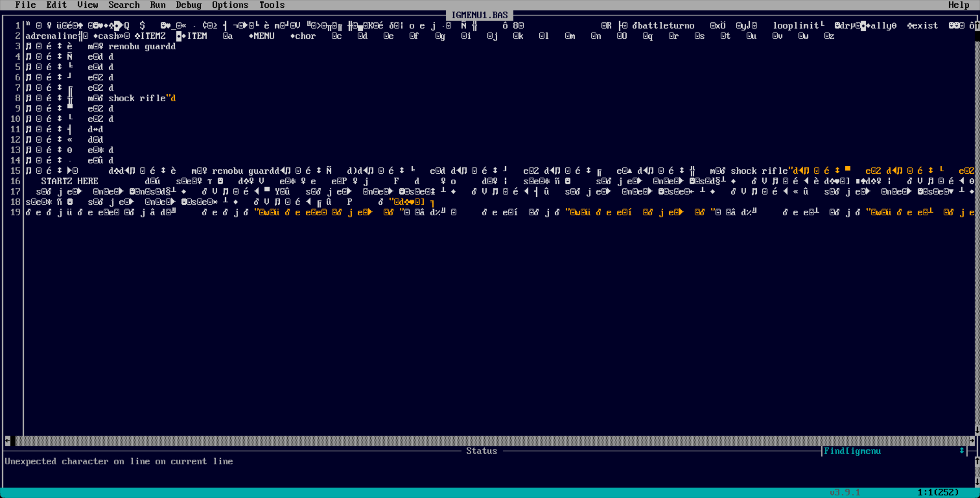Click the horizontal scrollbar left arrow
The height and width of the screenshot is (498, 980).
[8, 440]
